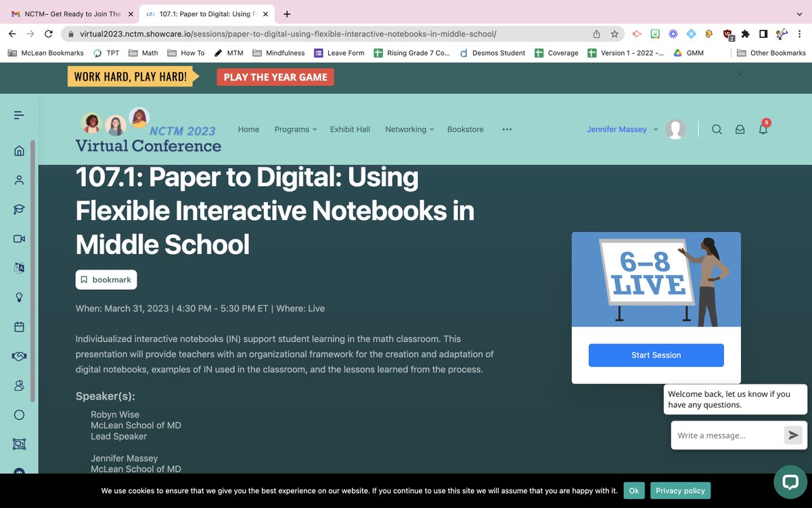Open notifications bell with 5 badge
The image size is (812, 508).
click(763, 129)
